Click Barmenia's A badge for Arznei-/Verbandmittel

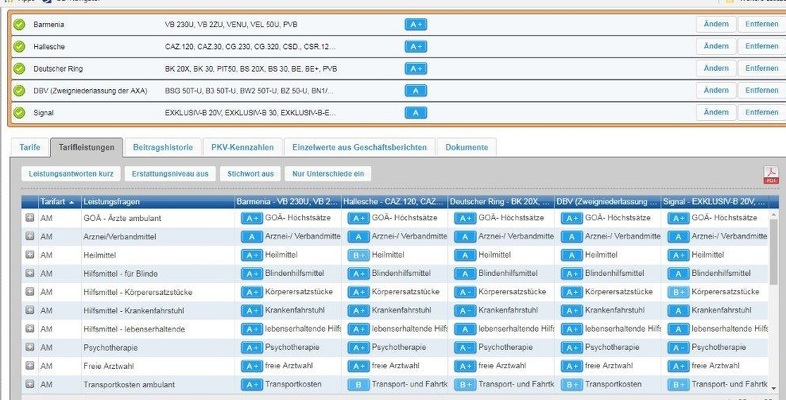point(252,237)
